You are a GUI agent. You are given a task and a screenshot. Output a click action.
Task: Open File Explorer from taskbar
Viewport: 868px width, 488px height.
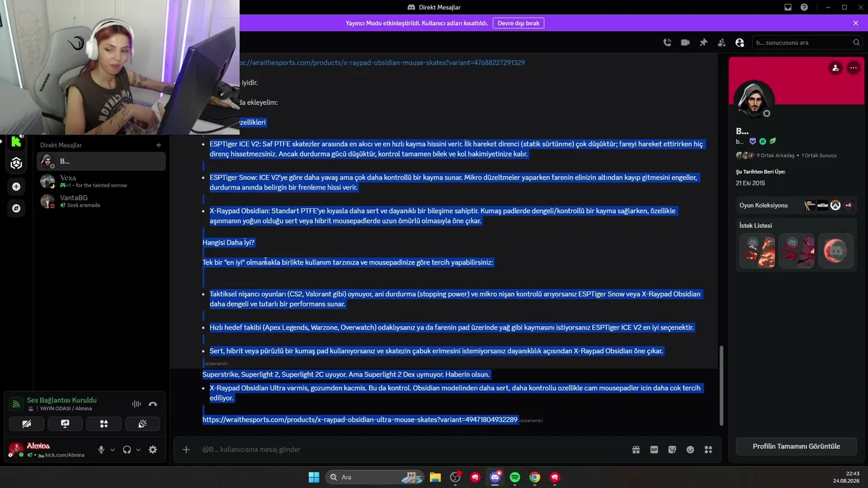pyautogui.click(x=435, y=477)
